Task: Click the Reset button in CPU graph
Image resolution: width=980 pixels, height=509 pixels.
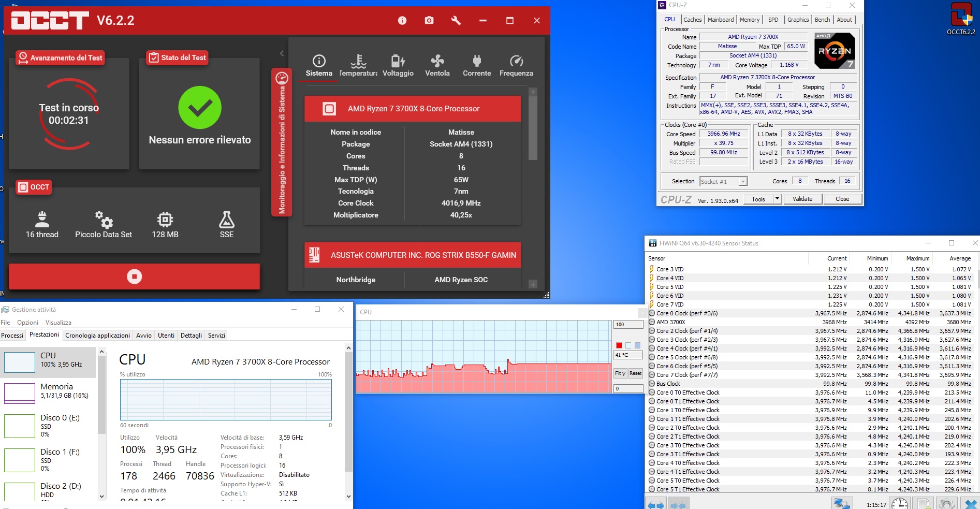Action: [x=636, y=373]
